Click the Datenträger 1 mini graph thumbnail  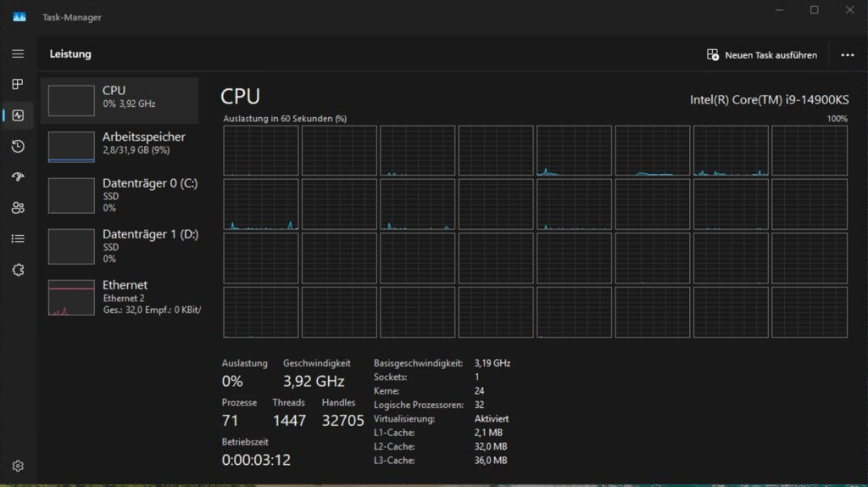point(71,247)
